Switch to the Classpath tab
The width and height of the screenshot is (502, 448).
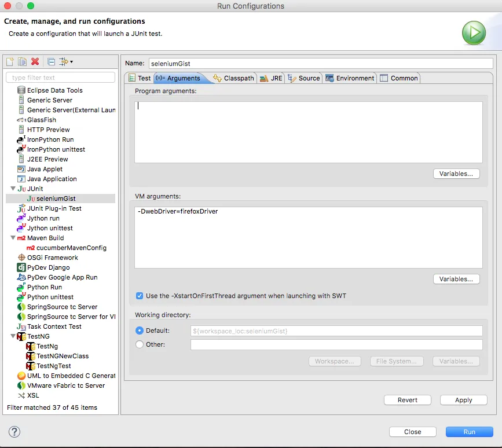coord(234,78)
